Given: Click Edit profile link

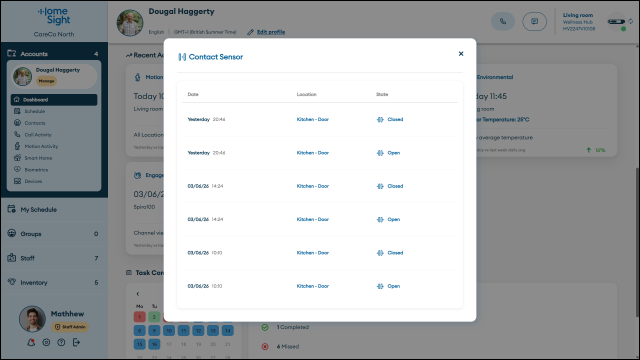Looking at the screenshot, I should click(x=271, y=32).
